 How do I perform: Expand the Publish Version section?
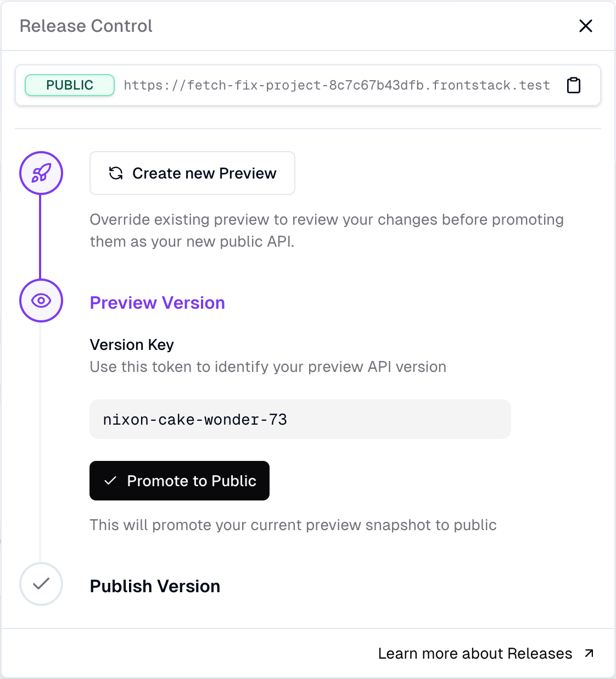click(155, 586)
